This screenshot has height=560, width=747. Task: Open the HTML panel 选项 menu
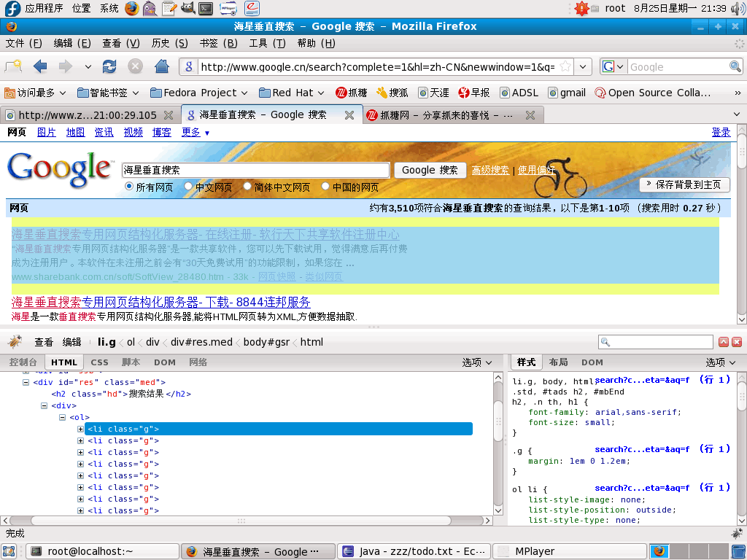(x=477, y=362)
